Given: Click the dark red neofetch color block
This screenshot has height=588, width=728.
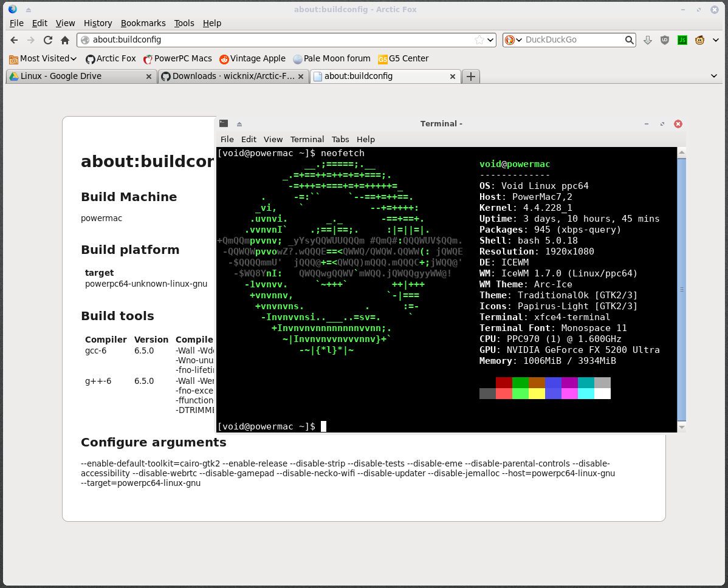Looking at the screenshot, I should [504, 383].
